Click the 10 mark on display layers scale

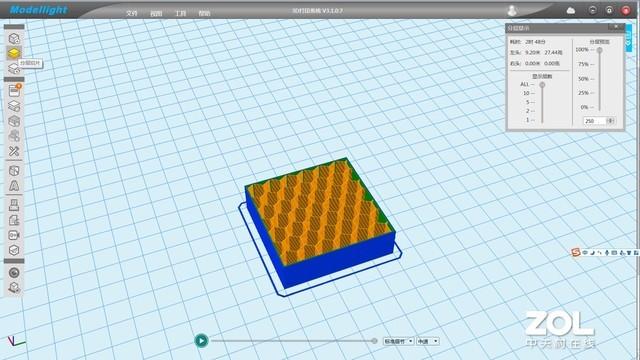[527, 93]
